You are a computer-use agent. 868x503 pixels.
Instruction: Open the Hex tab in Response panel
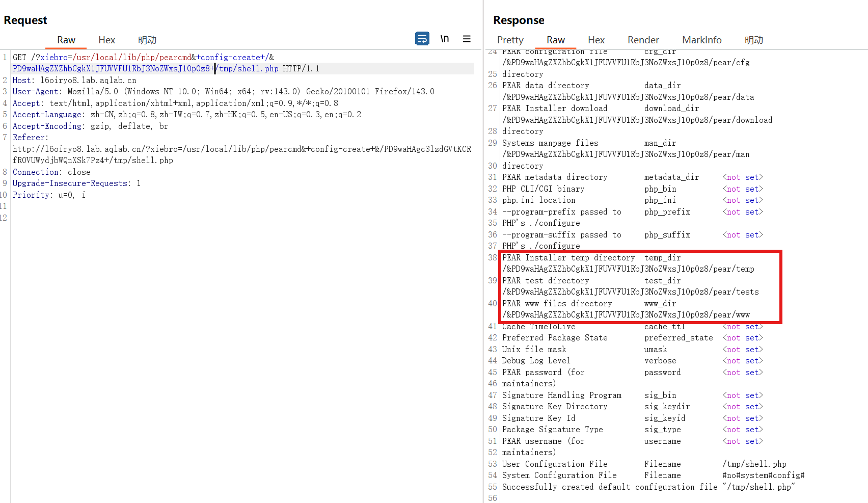pos(596,40)
